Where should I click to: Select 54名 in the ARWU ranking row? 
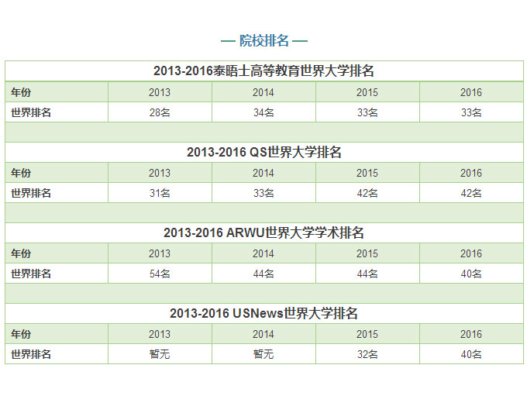coord(160,274)
